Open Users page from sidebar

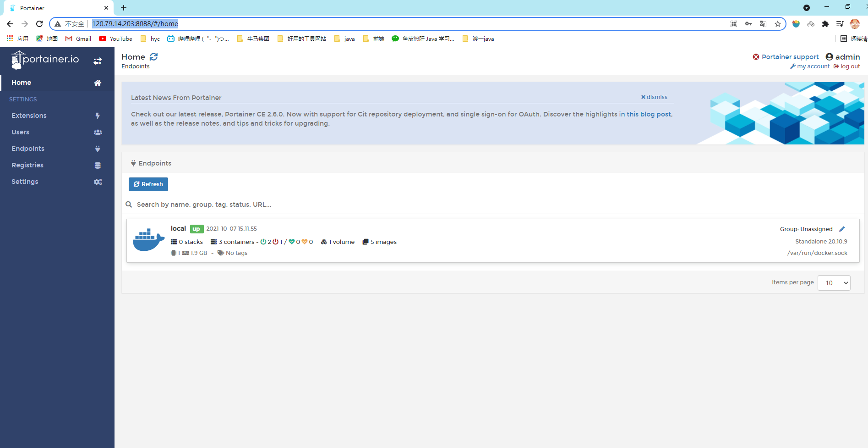(21, 132)
